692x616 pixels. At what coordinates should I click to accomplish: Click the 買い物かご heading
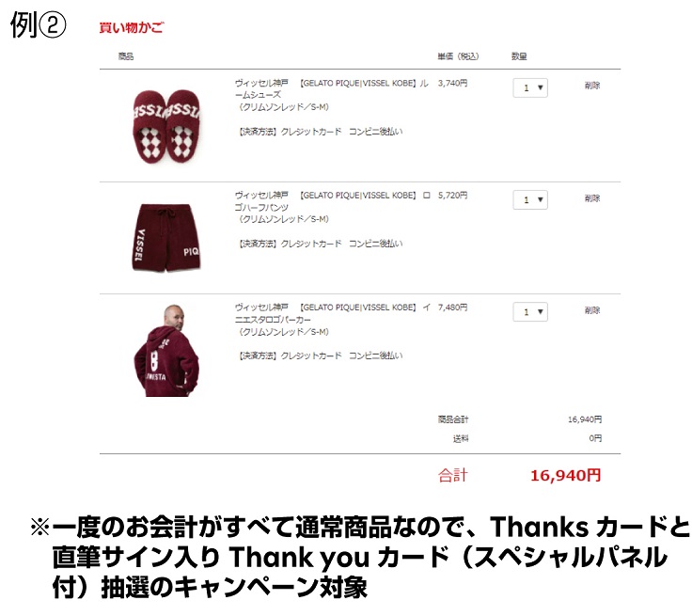[x=131, y=28]
